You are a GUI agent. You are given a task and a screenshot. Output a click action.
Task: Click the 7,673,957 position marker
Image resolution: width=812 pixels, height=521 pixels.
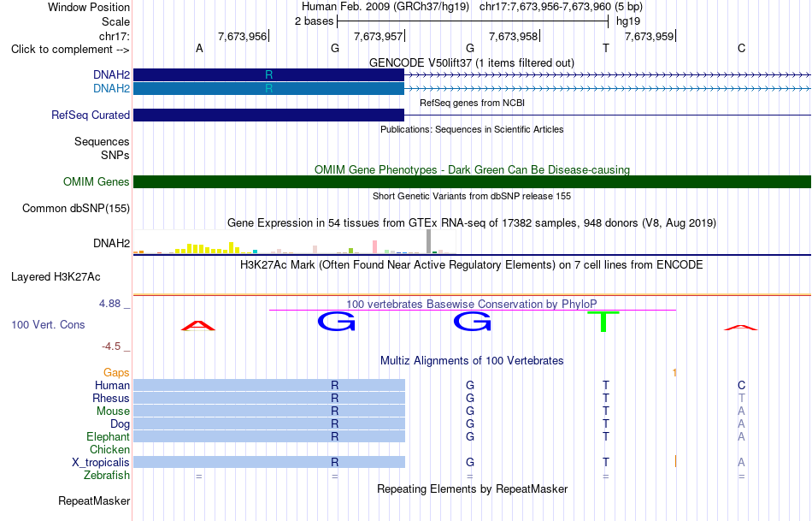tap(379, 37)
